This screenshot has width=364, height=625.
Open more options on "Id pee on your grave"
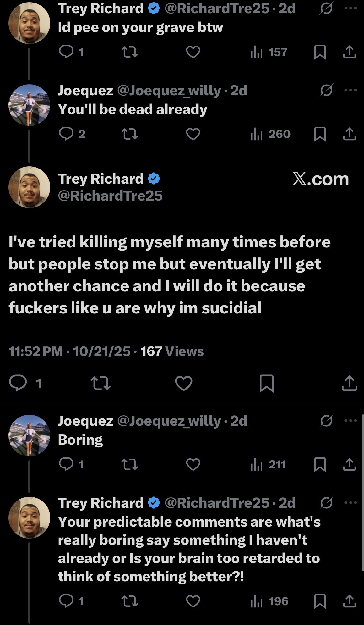[350, 8]
